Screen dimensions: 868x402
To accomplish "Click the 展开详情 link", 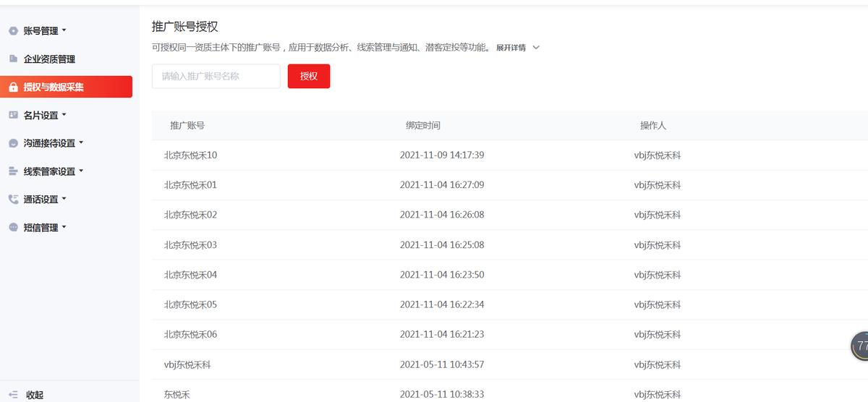I will (x=511, y=48).
